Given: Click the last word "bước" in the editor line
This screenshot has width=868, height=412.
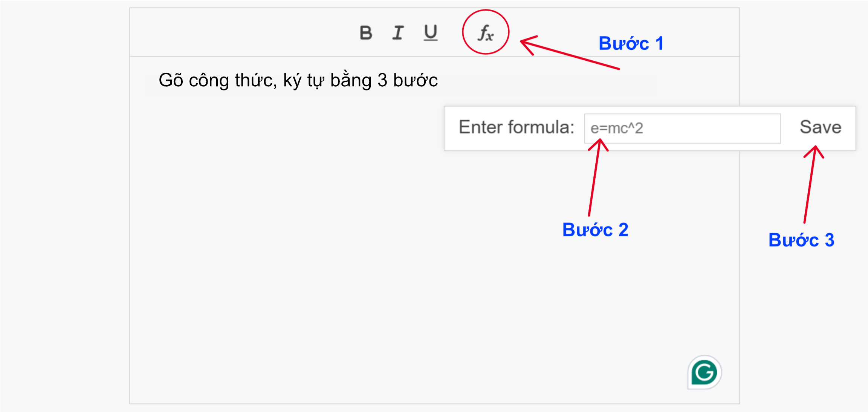Looking at the screenshot, I should point(415,80).
